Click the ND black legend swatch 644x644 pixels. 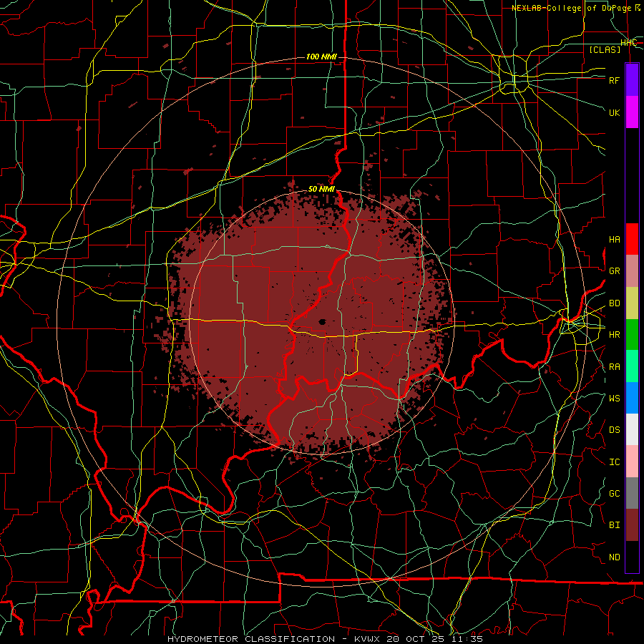point(632,557)
